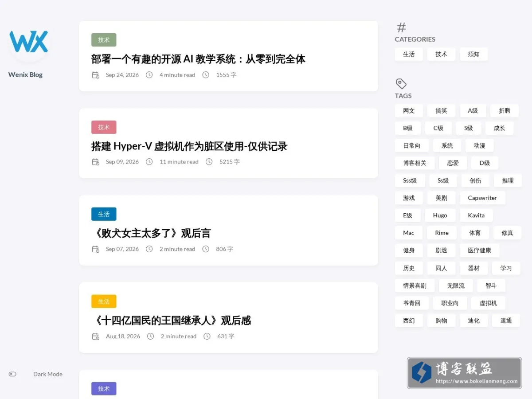Open the 推理 tag
Screen dimensions: 532x399
(x=508, y=180)
